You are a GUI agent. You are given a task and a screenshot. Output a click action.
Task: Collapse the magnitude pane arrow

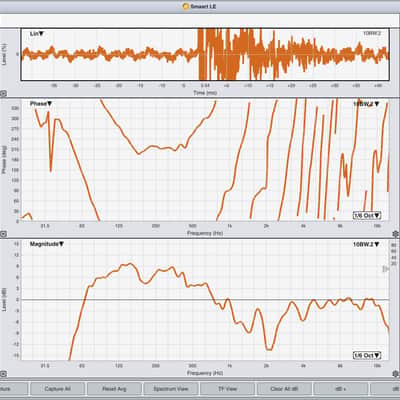point(3,374)
